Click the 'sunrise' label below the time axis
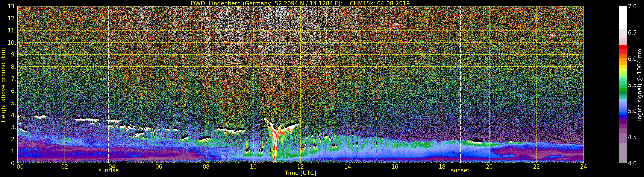The image size is (644, 177). click(109, 171)
